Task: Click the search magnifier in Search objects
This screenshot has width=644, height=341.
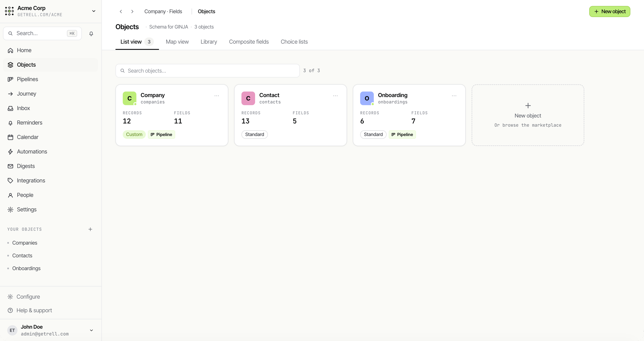Action: 123,71
